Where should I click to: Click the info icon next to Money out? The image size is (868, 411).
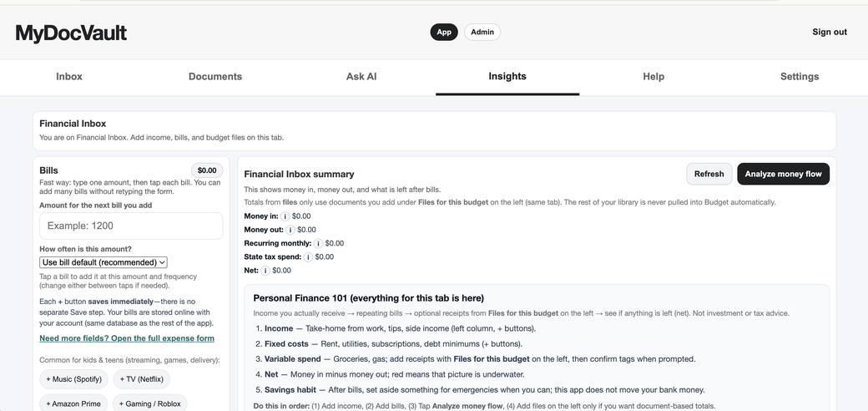click(290, 230)
